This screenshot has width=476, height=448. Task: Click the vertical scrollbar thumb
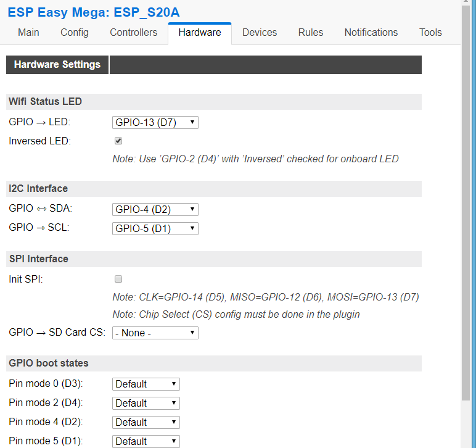click(466, 204)
